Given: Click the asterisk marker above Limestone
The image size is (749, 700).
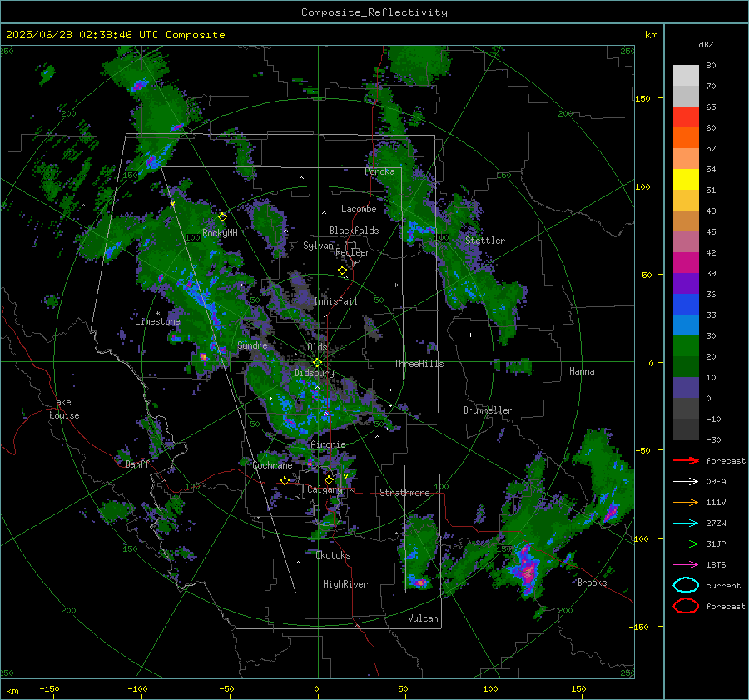Looking at the screenshot, I should [157, 314].
